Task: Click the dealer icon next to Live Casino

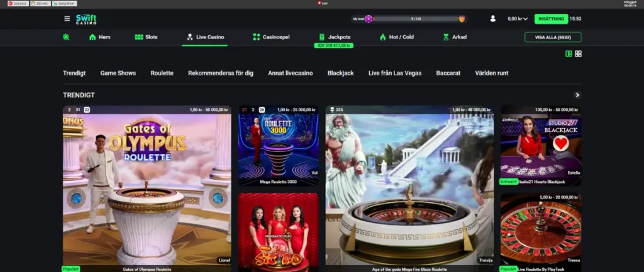Action: (190, 37)
